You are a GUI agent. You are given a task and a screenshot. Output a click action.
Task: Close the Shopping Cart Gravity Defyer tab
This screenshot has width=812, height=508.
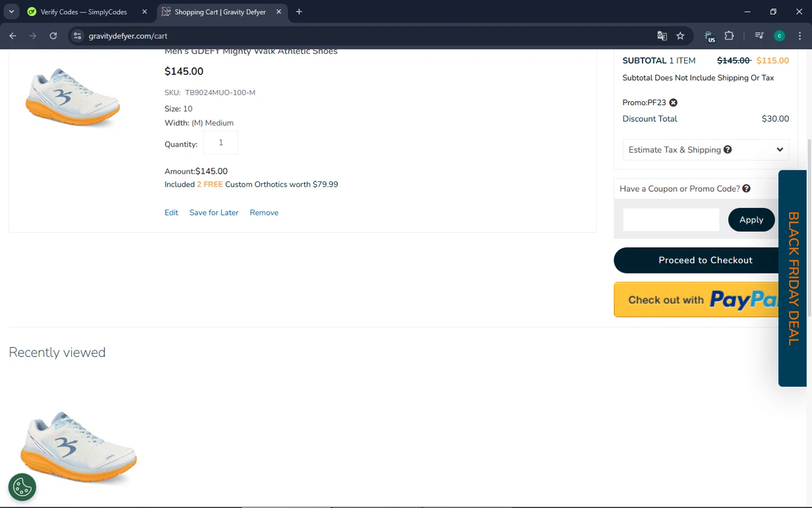click(279, 11)
